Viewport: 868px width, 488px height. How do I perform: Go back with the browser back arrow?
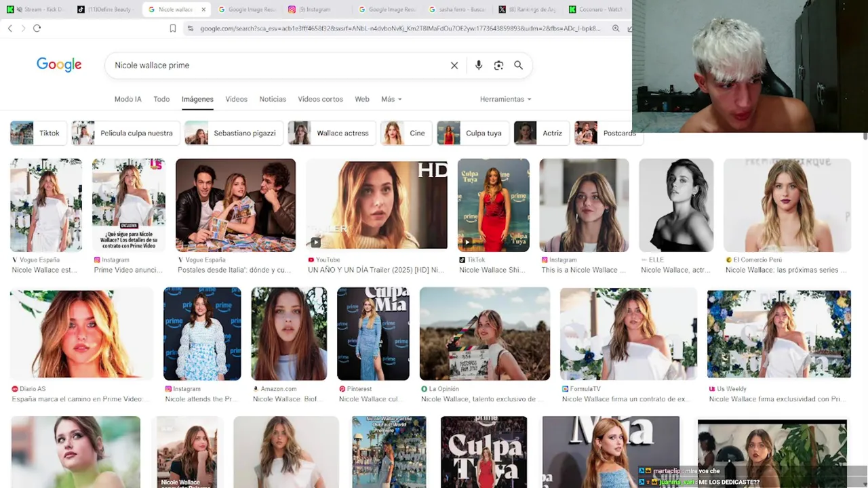click(x=9, y=28)
